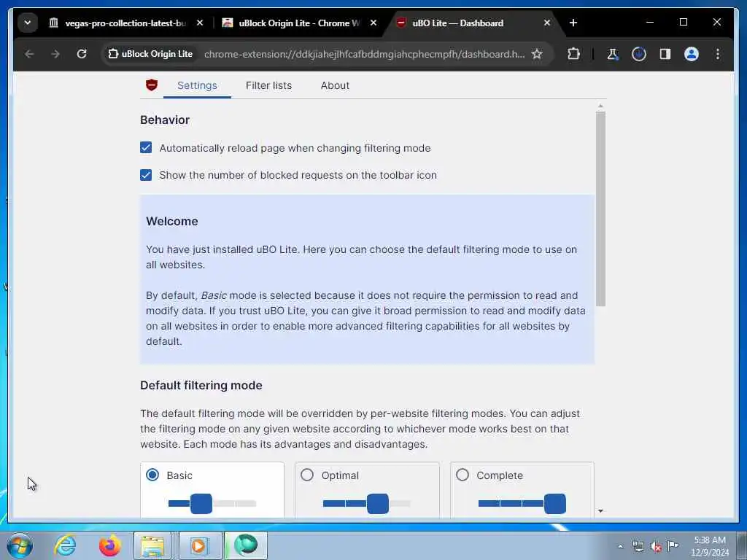The width and height of the screenshot is (747, 560).
Task: Select the Optimal filtering mode radio
Action: click(307, 475)
